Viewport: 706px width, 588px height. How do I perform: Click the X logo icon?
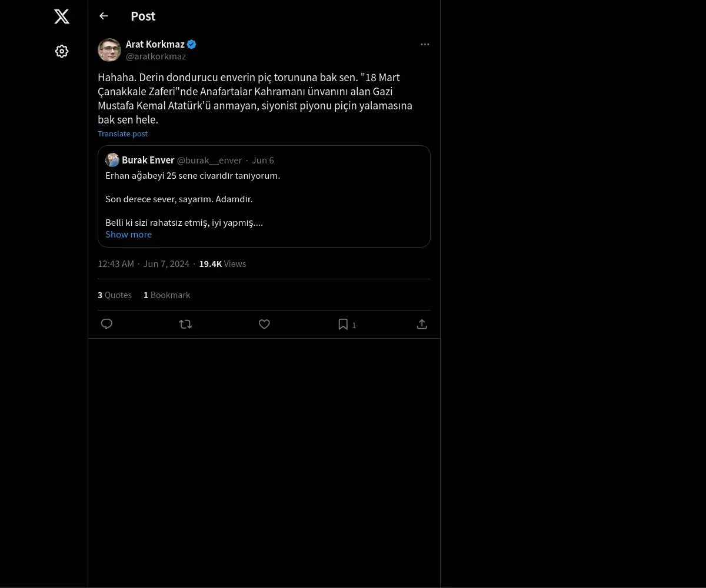(x=62, y=16)
